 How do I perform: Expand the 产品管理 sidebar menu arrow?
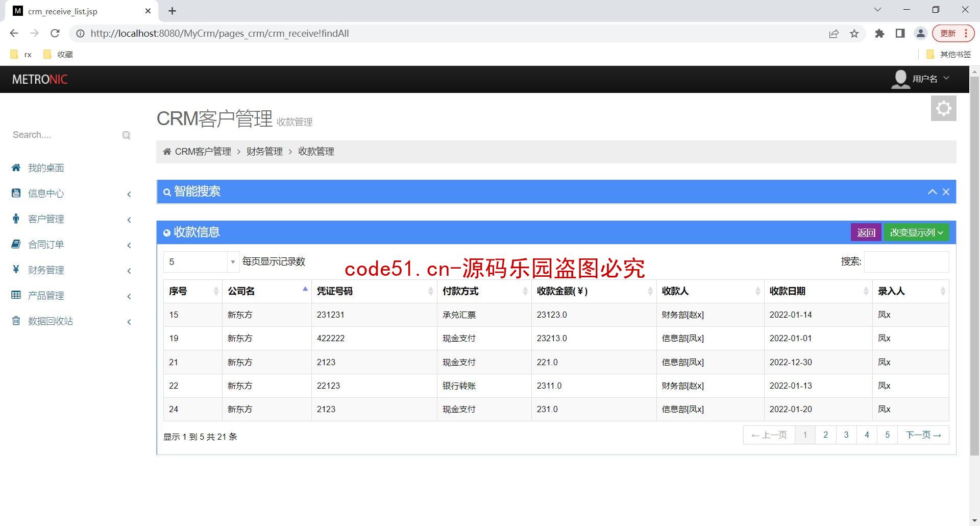129,296
